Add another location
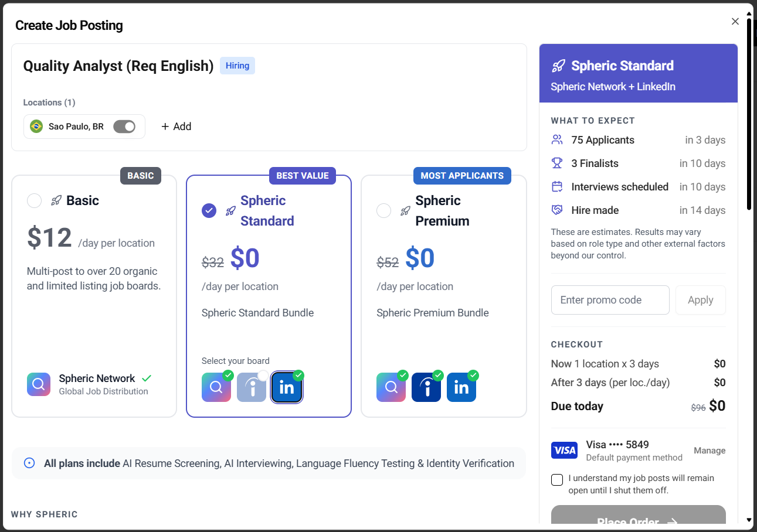This screenshot has width=757, height=532. click(176, 127)
